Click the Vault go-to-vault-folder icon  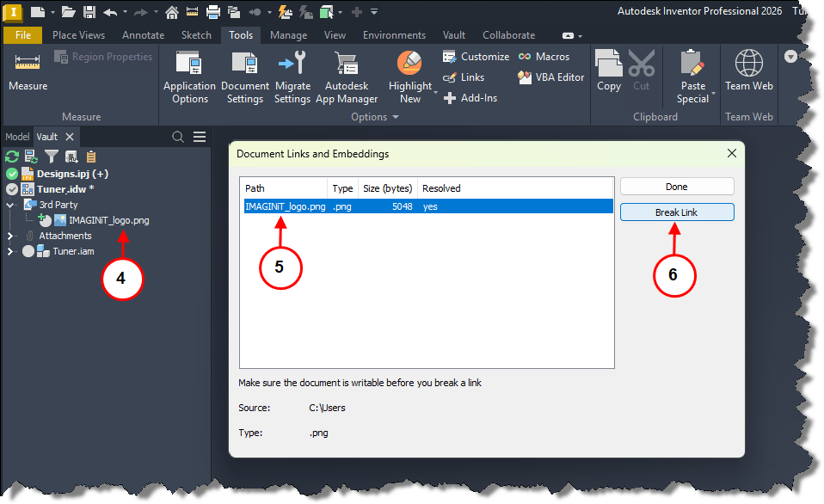coord(71,157)
